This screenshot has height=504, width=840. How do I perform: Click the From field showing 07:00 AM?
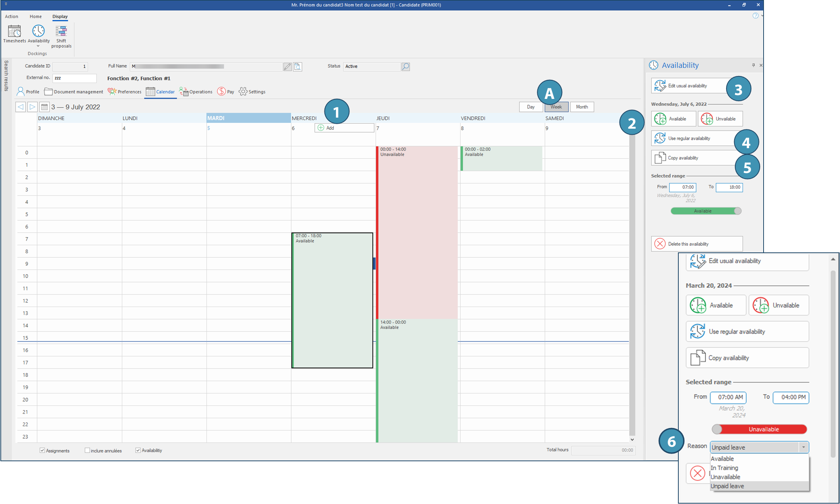pyautogui.click(x=728, y=397)
